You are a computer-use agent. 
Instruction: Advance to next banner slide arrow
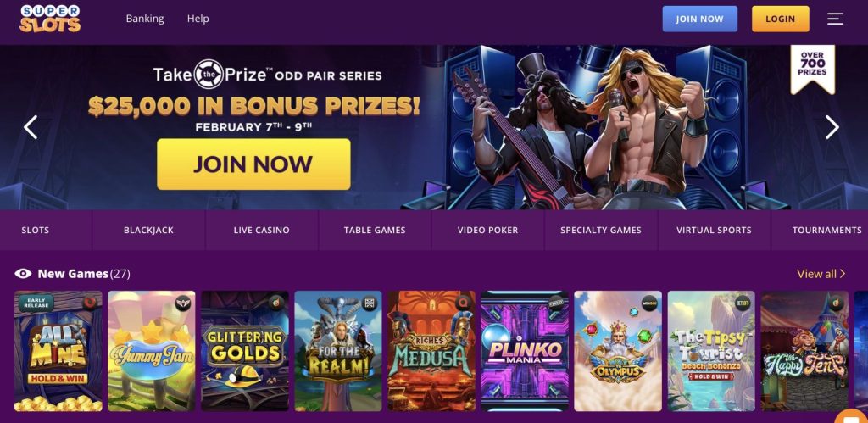pyautogui.click(x=832, y=127)
